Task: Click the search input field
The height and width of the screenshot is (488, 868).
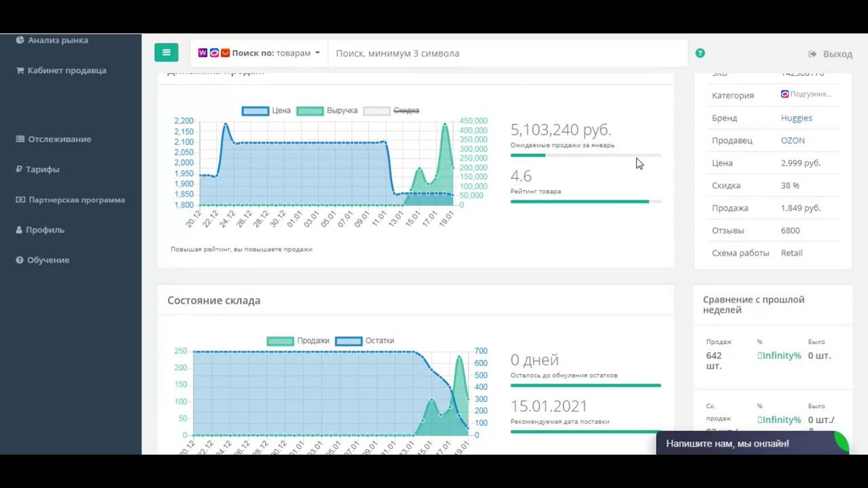Action: (507, 53)
